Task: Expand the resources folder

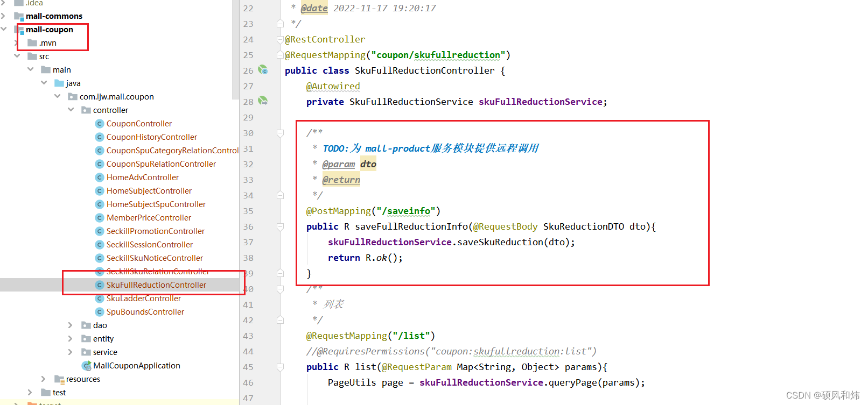Action: click(x=44, y=379)
